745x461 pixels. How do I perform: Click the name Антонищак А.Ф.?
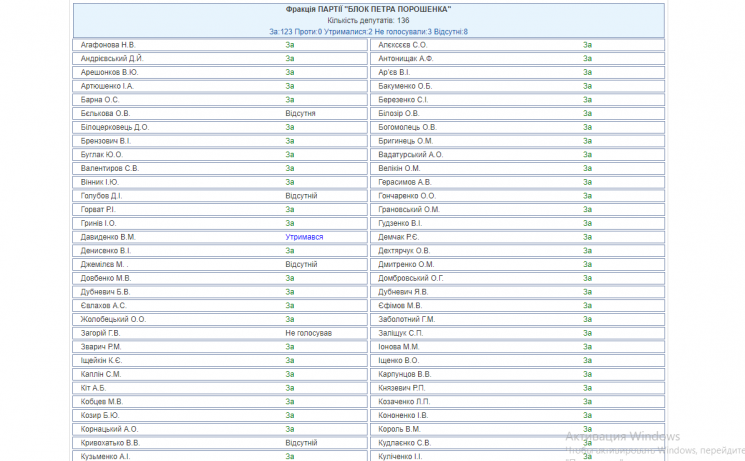coord(405,58)
